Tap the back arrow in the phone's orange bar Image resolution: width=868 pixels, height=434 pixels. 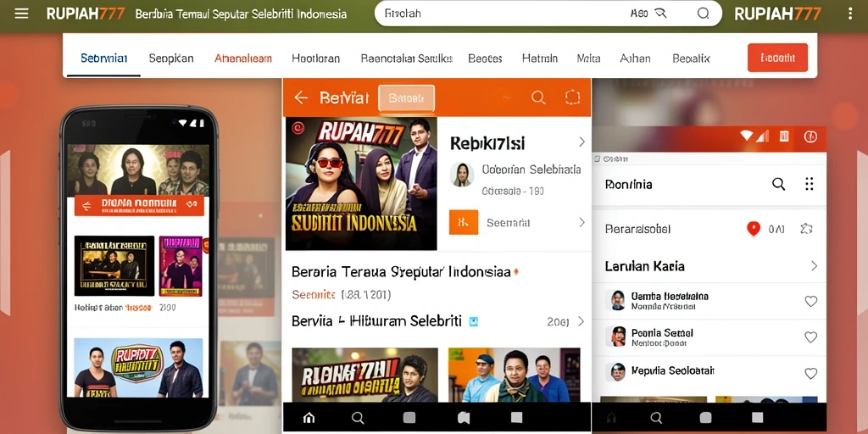[86, 205]
